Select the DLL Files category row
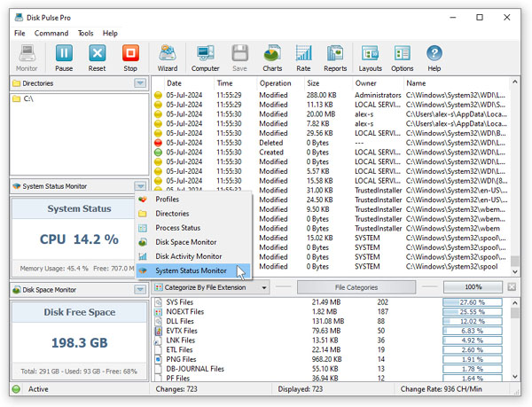 coord(331,321)
